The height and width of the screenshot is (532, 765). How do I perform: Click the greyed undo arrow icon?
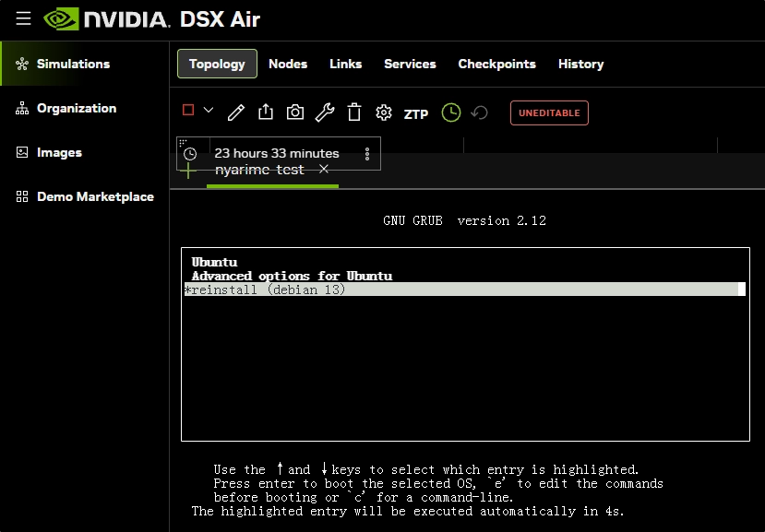coord(480,112)
